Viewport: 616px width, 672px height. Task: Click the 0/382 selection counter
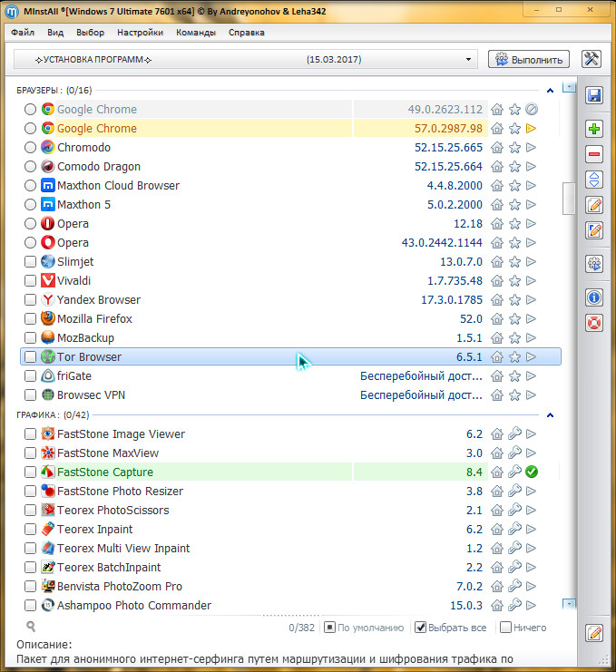coord(301,628)
